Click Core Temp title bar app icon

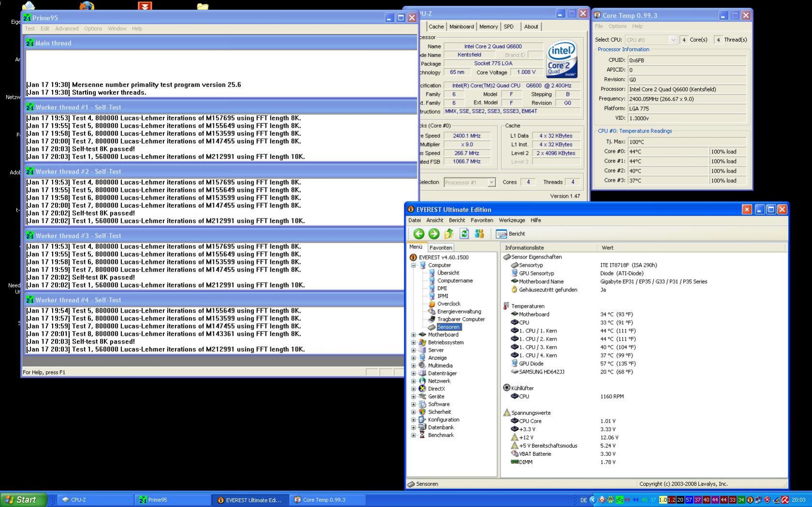(x=597, y=15)
